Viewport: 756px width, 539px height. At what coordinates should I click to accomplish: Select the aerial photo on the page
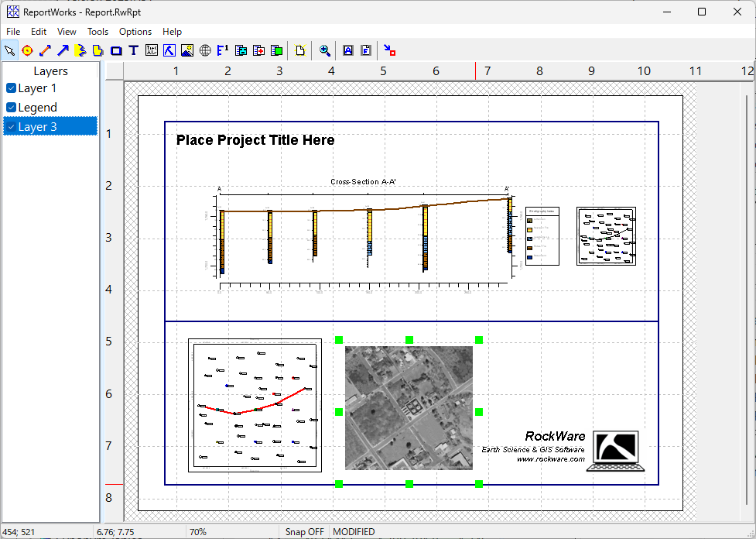click(409, 408)
